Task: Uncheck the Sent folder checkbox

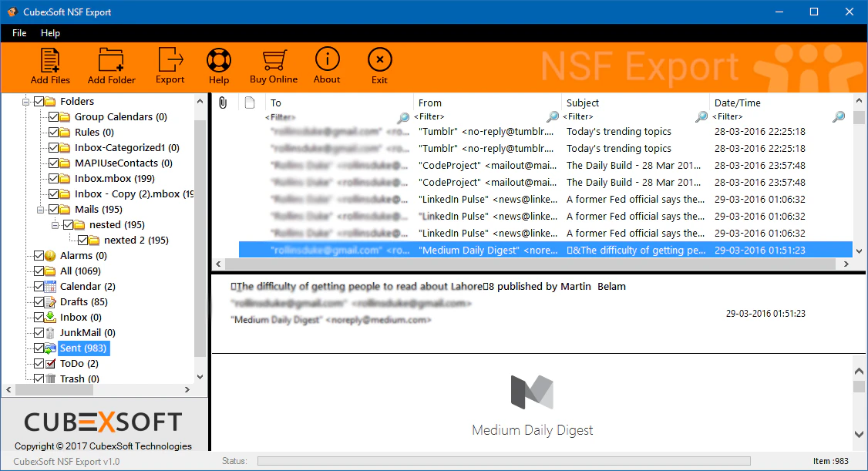Action: coord(38,348)
